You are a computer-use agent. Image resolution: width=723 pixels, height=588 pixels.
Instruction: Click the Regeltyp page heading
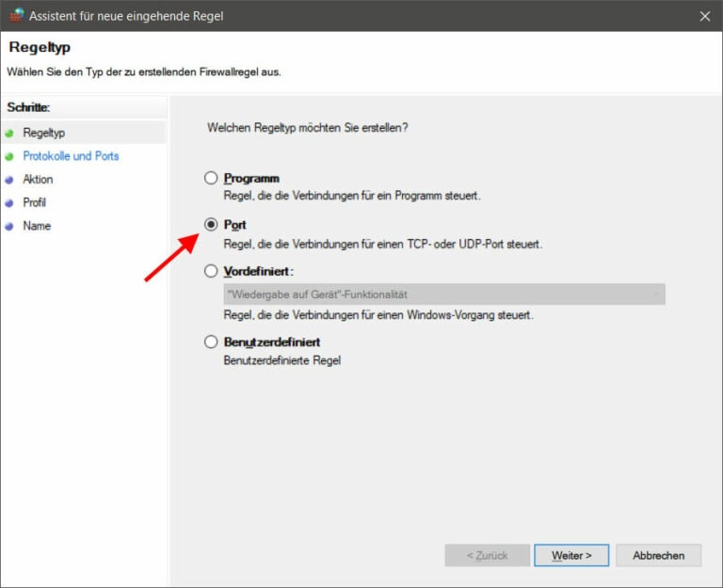(x=40, y=47)
